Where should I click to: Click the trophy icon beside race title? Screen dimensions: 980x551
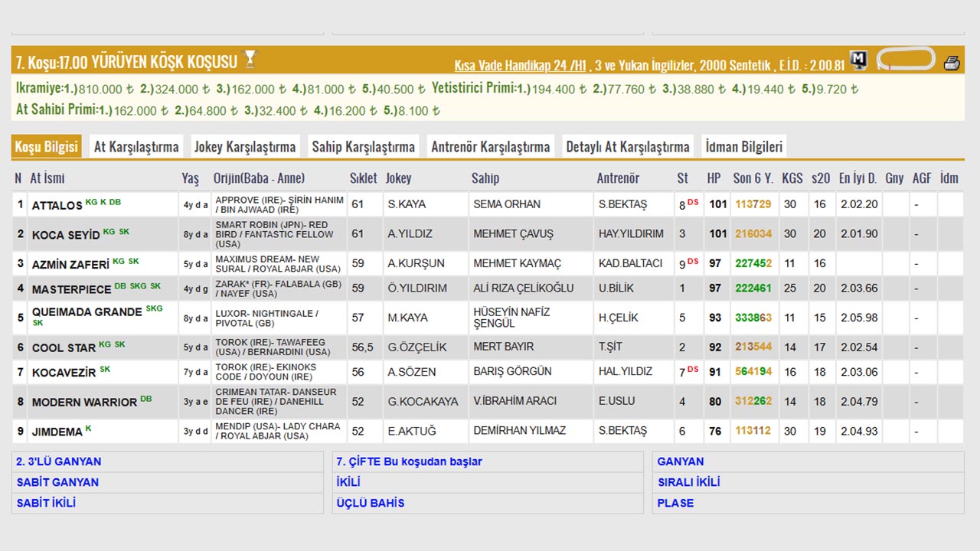[x=250, y=60]
